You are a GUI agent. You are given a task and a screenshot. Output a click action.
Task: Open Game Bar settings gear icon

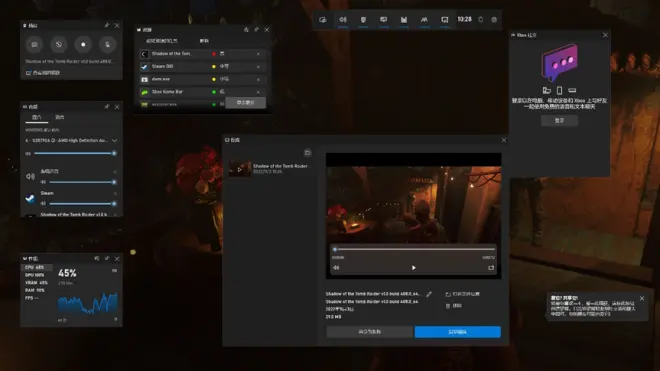(x=494, y=19)
